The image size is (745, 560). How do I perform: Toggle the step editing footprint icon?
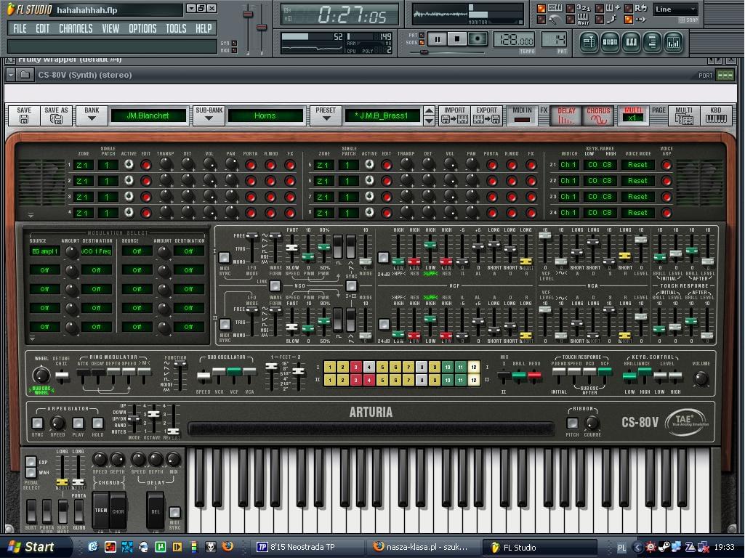click(x=612, y=20)
